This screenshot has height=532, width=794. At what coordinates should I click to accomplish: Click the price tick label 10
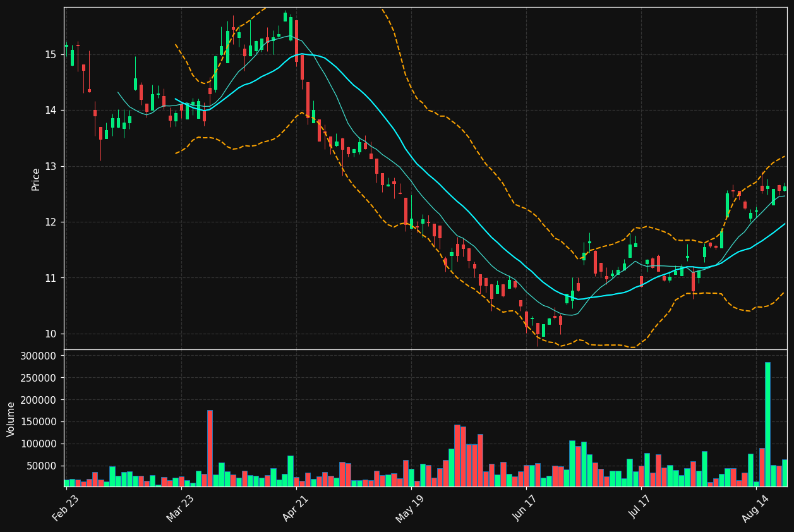point(50,334)
